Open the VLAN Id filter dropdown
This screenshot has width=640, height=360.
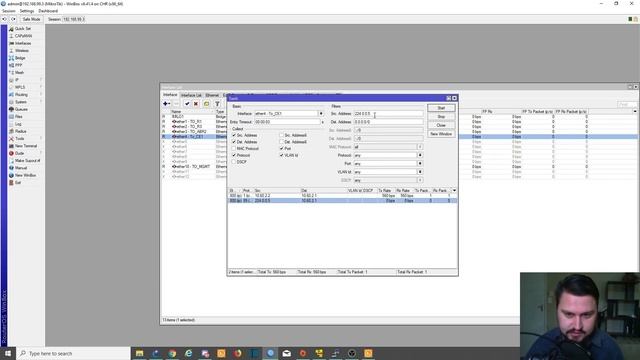(420, 172)
